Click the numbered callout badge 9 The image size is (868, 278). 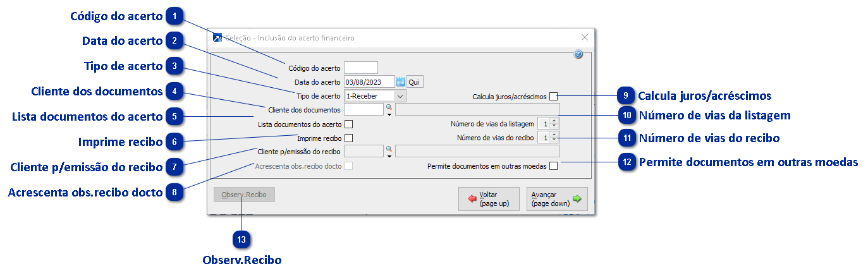click(626, 96)
